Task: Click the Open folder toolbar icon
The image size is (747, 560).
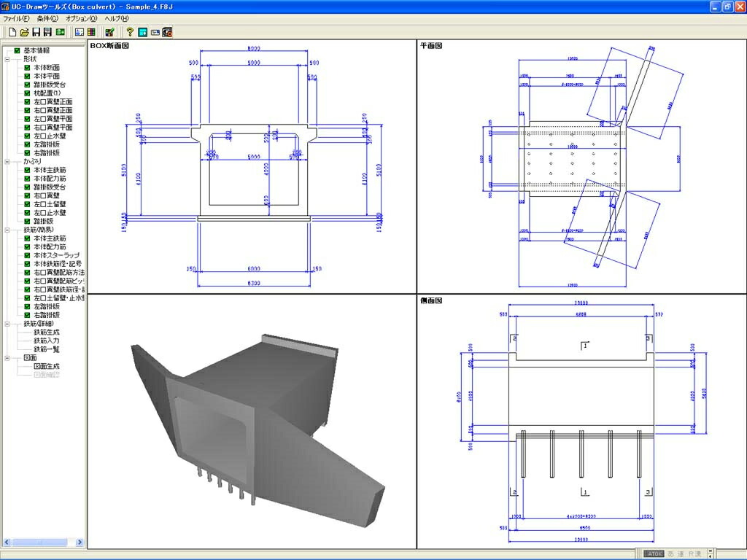Action: coord(24,32)
